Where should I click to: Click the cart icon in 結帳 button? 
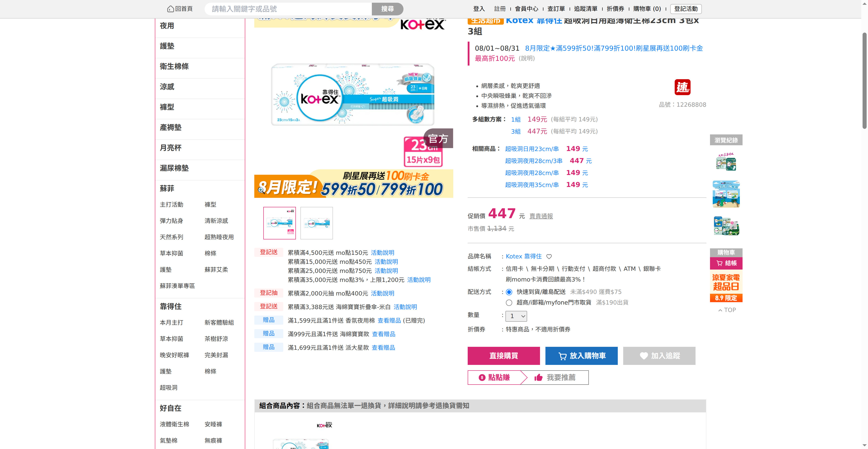tap(719, 263)
